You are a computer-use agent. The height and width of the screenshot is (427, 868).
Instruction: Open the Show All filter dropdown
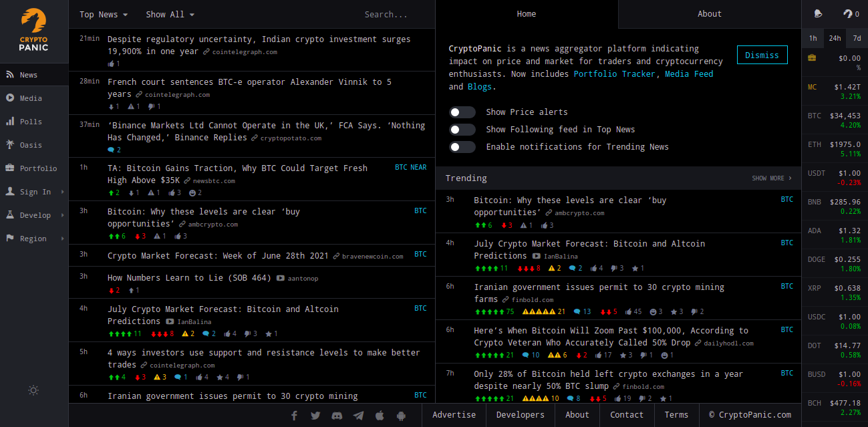pos(170,14)
